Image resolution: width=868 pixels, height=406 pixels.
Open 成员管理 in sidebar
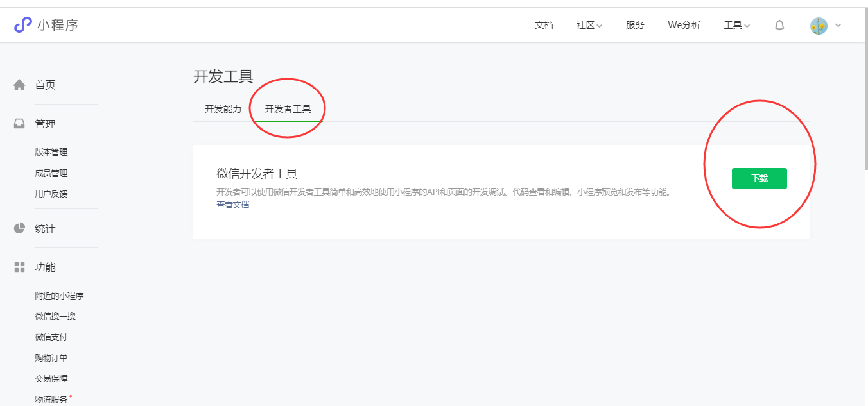[51, 173]
